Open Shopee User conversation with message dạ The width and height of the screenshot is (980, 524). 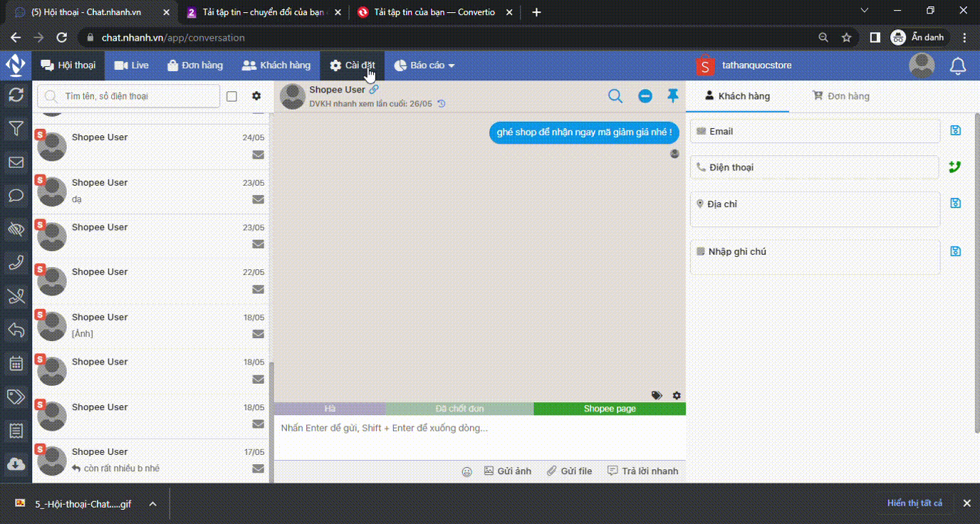[151, 192]
